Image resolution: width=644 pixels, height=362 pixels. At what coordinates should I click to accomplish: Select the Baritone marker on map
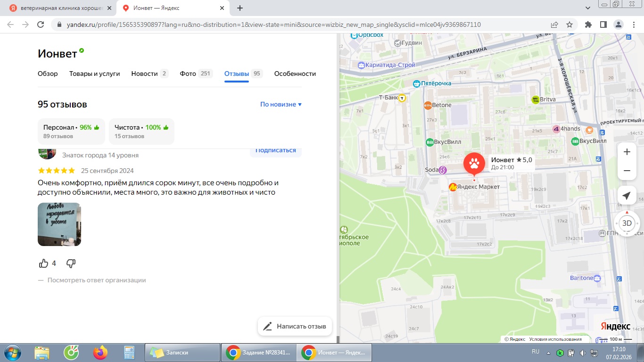597,278
